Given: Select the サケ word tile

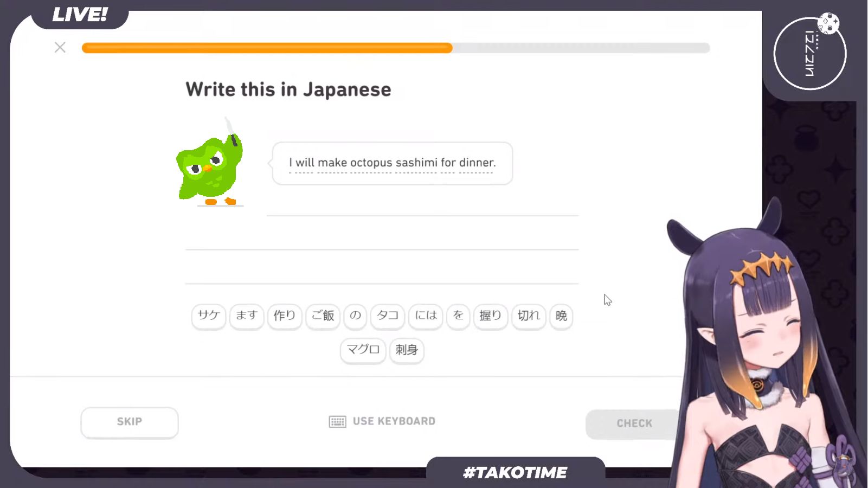Looking at the screenshot, I should coord(208,317).
